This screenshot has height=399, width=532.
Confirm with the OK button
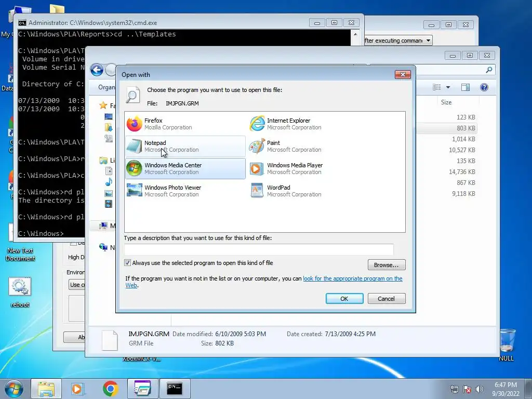344,299
